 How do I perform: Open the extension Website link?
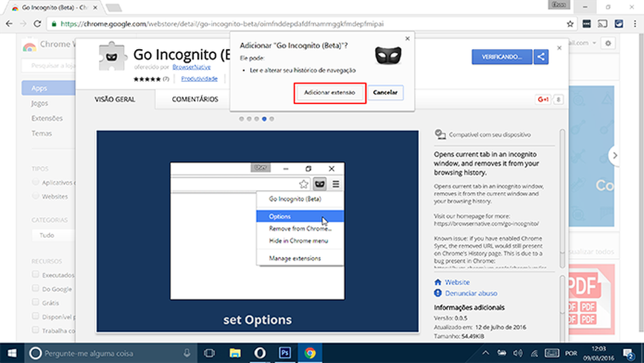[x=457, y=282]
